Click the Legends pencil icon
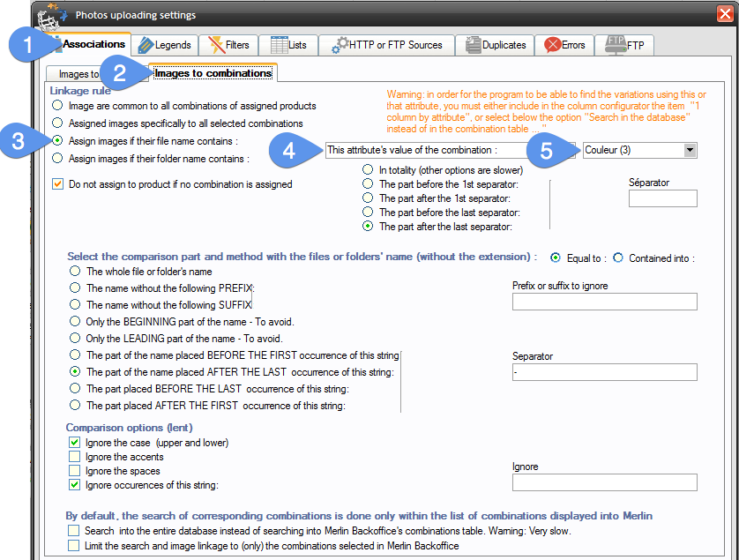739x560 pixels. point(146,45)
